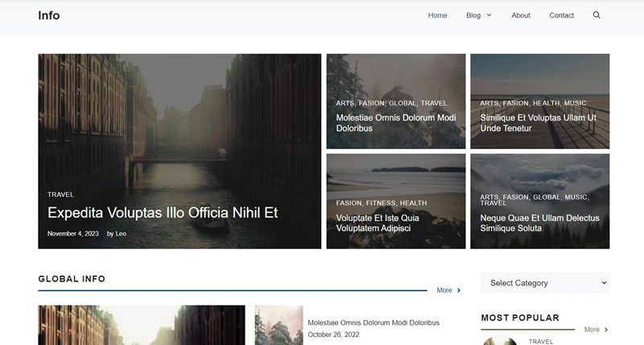This screenshot has height=345, width=644.
Task: Open Neque Quae Et Ullam Delectus post
Action: coord(539,222)
